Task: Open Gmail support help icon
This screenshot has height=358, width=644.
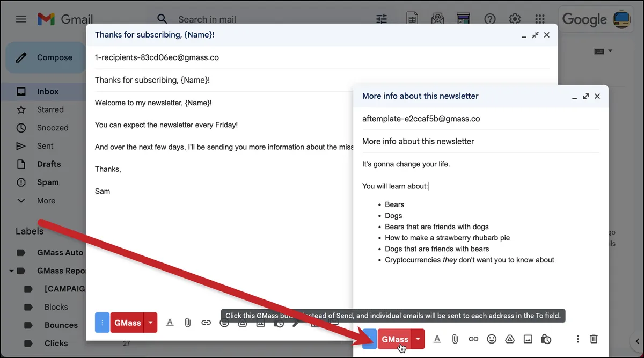Action: click(489, 19)
